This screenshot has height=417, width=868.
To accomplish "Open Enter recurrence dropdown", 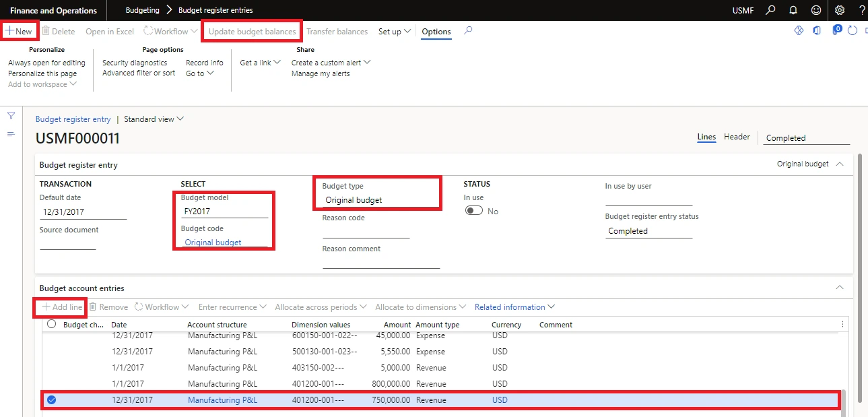I will click(x=232, y=307).
